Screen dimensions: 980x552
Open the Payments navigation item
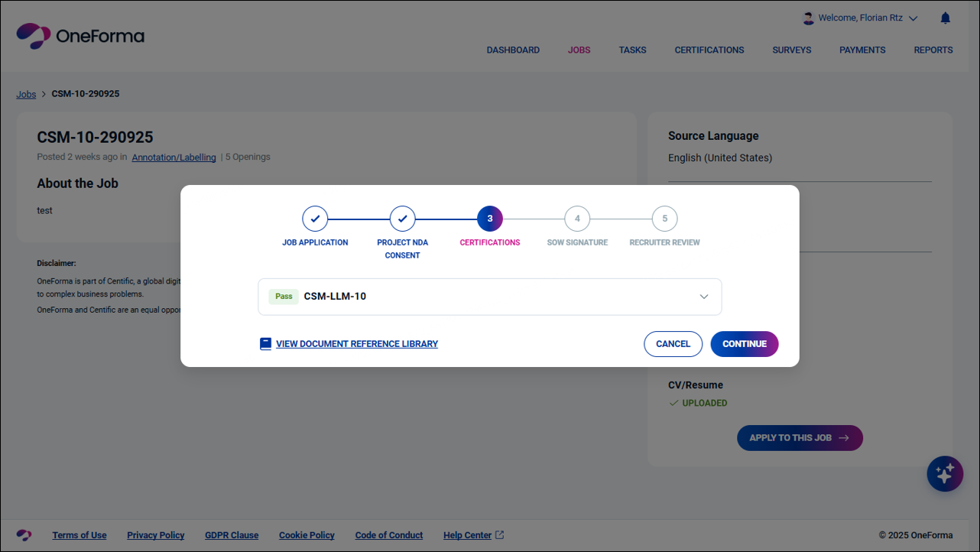click(x=862, y=50)
